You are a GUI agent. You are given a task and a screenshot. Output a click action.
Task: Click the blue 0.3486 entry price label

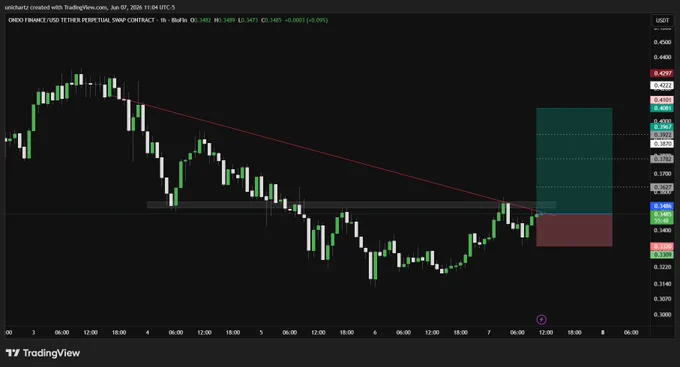click(x=662, y=206)
